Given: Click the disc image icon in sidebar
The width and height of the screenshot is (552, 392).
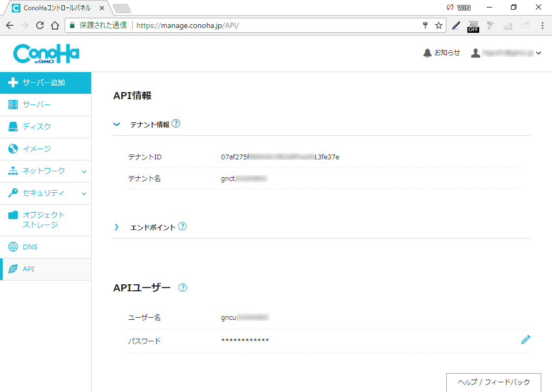Looking at the screenshot, I should coord(13,149).
